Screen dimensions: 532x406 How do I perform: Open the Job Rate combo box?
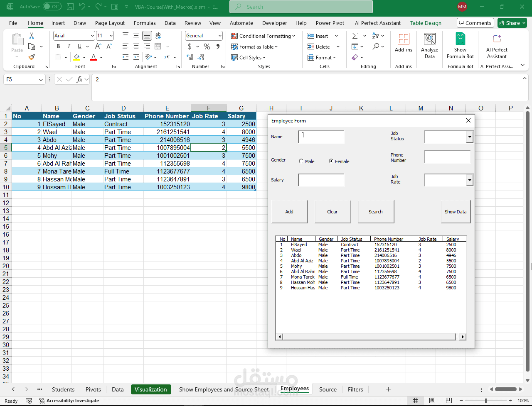click(x=470, y=180)
